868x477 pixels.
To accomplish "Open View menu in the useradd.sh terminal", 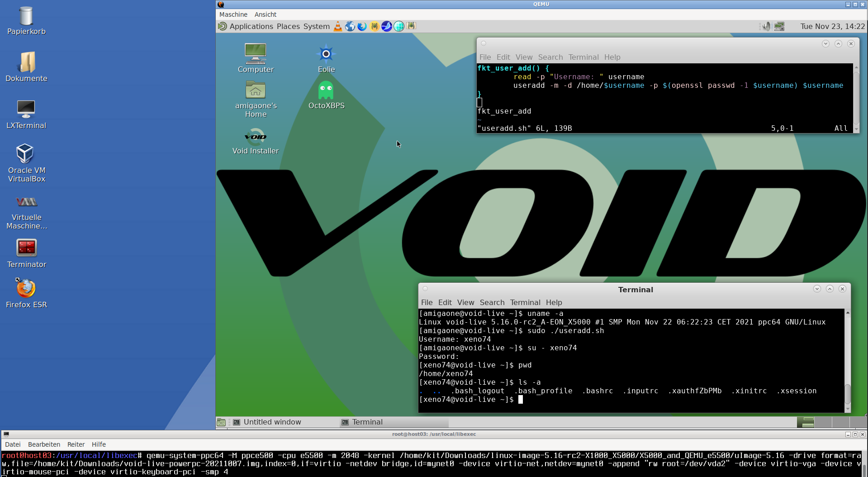I will tap(524, 57).
